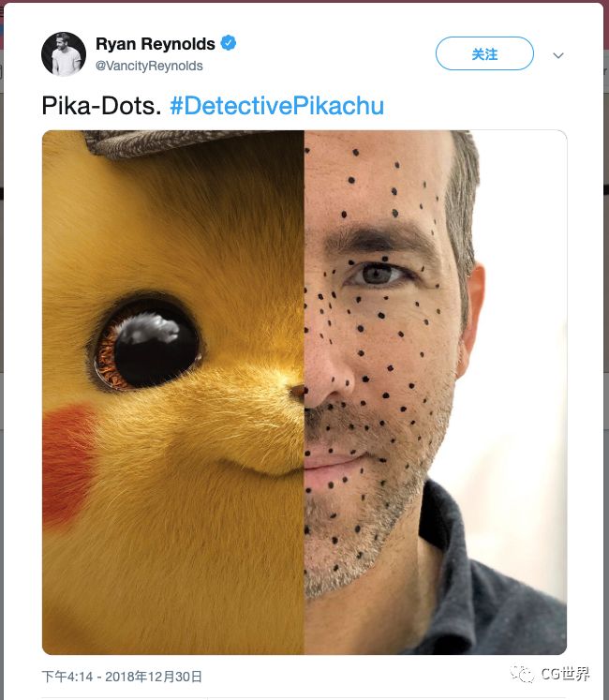Viewport: 609px width, 700px height.
Task: Expand the tweet options chevron
Action: (x=558, y=55)
